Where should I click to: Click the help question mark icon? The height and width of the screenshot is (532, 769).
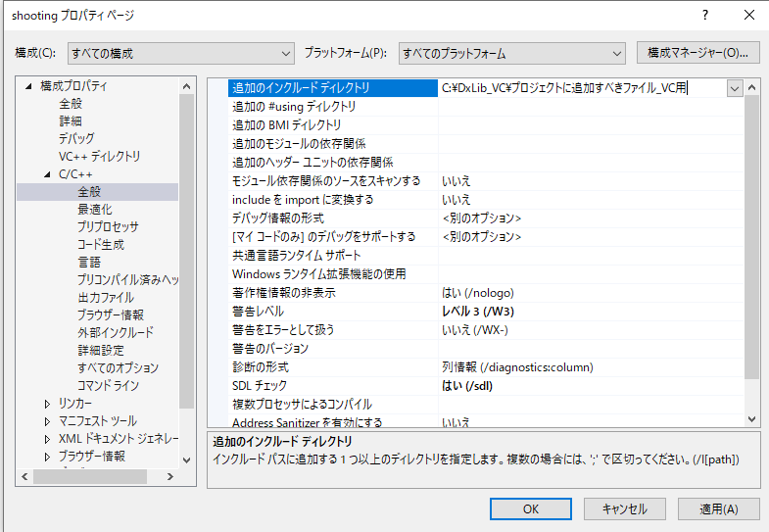[x=703, y=15]
